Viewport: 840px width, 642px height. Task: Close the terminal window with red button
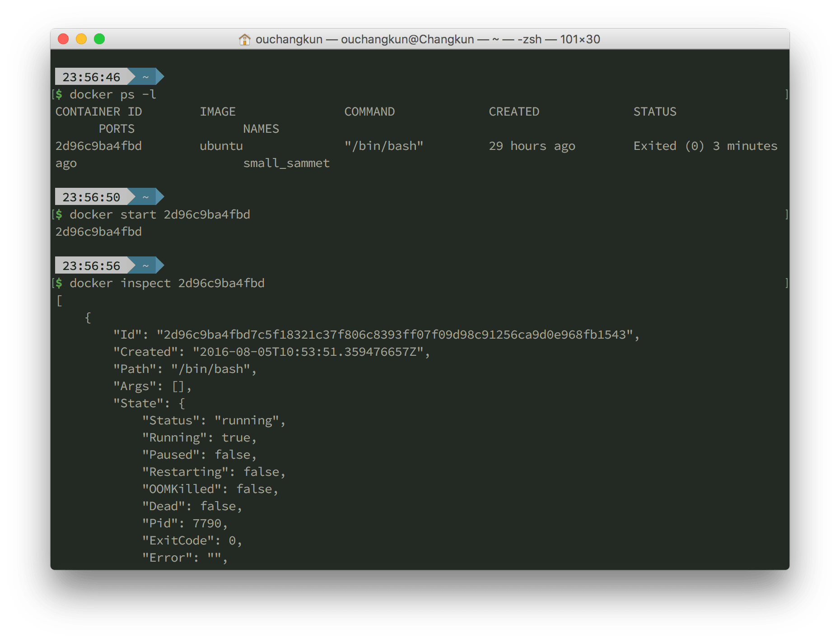point(63,39)
